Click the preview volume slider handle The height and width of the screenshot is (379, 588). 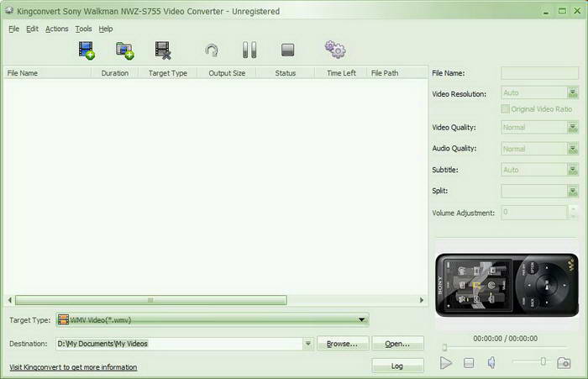[x=543, y=361]
